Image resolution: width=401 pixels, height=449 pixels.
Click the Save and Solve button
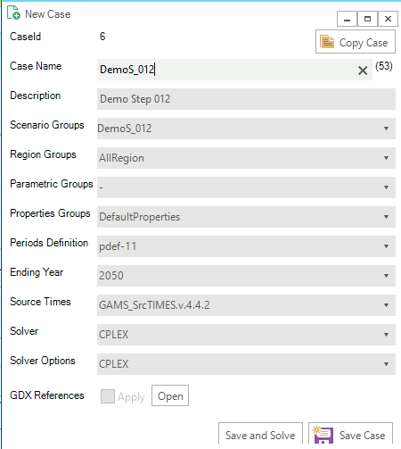coord(260,433)
